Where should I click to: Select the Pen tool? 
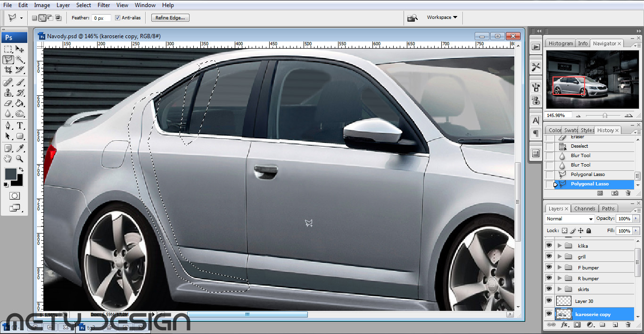8,126
